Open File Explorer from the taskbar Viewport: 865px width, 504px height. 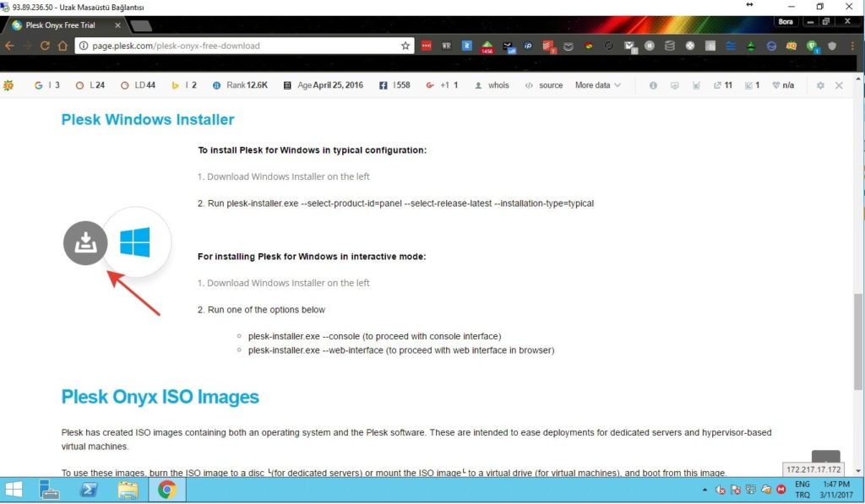[x=128, y=490]
